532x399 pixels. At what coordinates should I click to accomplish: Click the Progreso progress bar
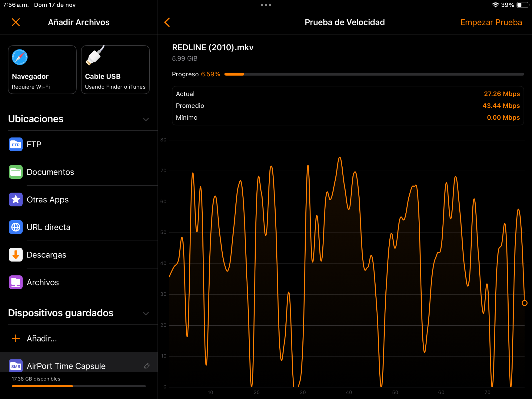(374, 74)
